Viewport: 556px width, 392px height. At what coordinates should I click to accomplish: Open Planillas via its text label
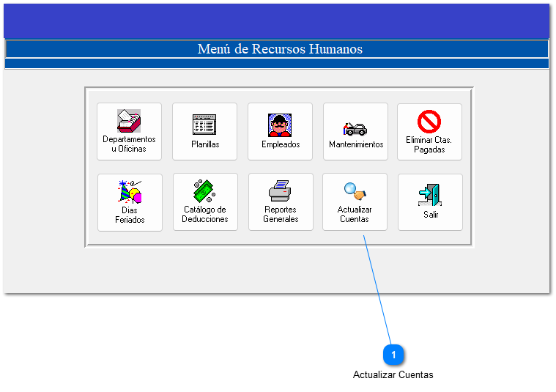click(x=205, y=144)
